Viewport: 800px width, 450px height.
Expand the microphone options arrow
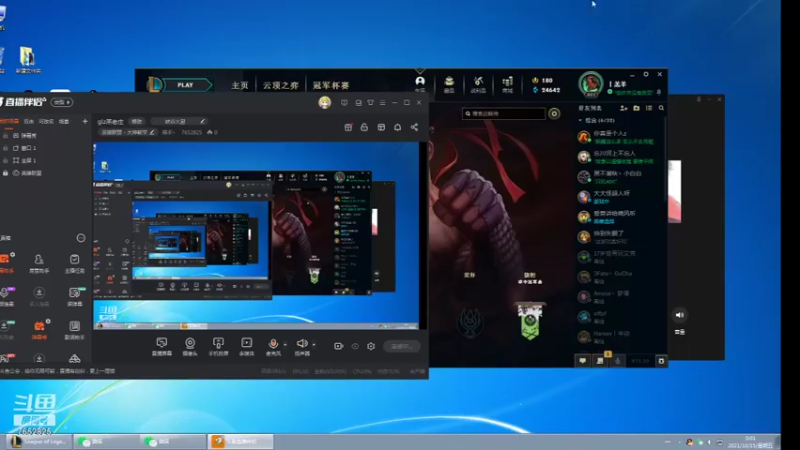[285, 344]
